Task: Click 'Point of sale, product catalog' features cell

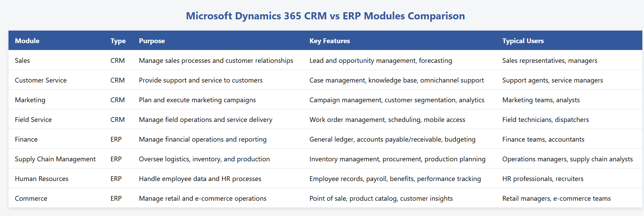Action: [381, 198]
